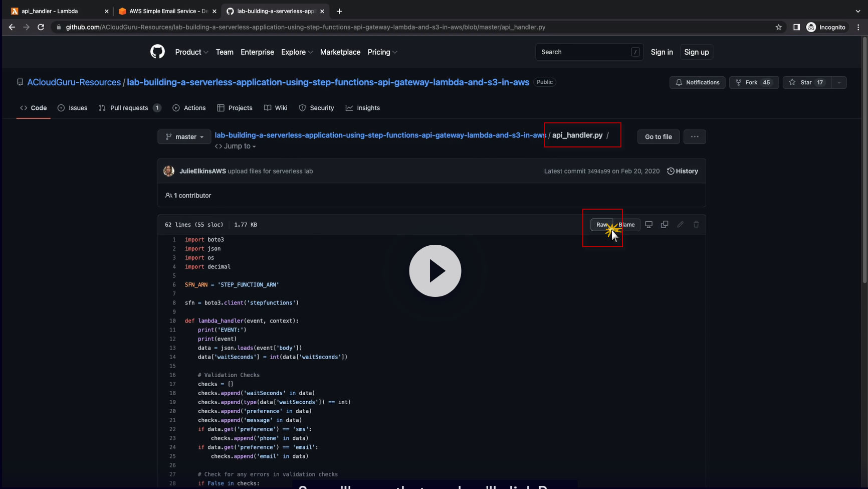Viewport: 868px width, 489px height.
Task: Select line number 10 in the code
Action: click(x=172, y=321)
